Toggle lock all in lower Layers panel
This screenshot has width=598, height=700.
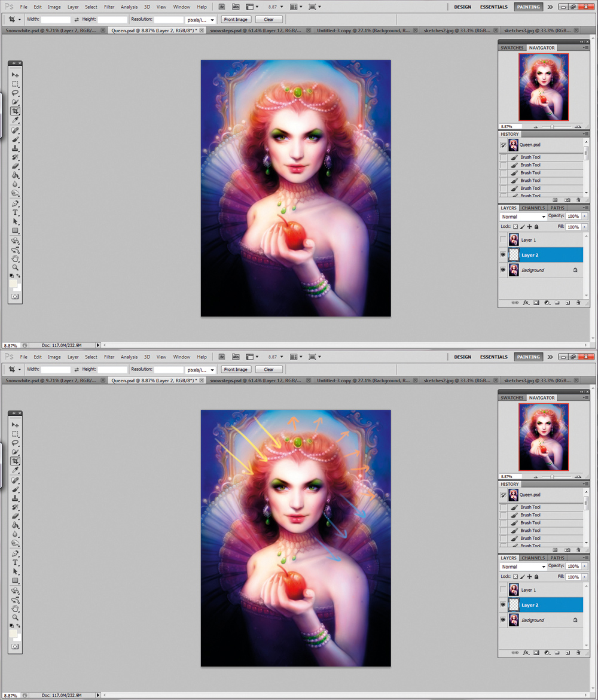(x=536, y=577)
